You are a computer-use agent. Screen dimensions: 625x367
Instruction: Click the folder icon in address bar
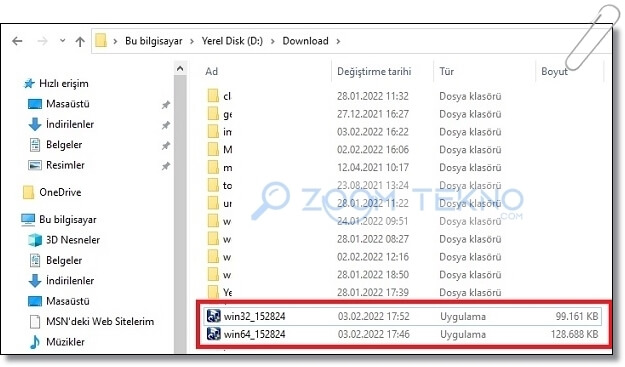coord(101,40)
